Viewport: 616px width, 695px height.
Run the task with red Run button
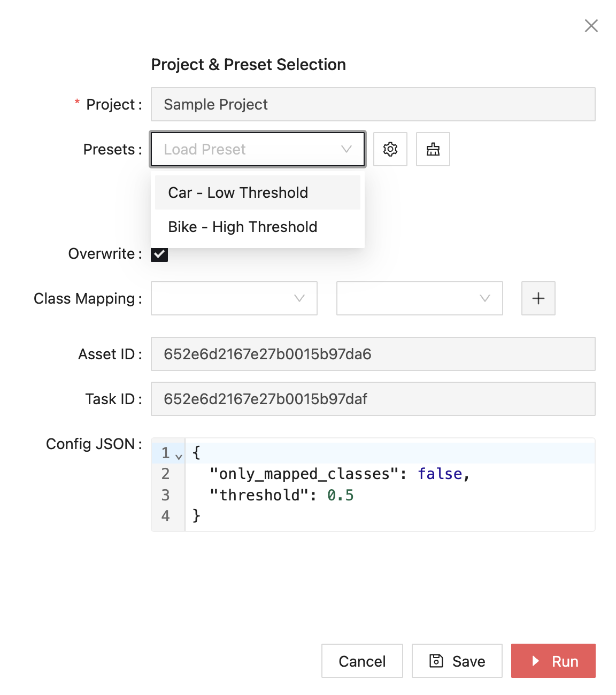[x=553, y=661]
